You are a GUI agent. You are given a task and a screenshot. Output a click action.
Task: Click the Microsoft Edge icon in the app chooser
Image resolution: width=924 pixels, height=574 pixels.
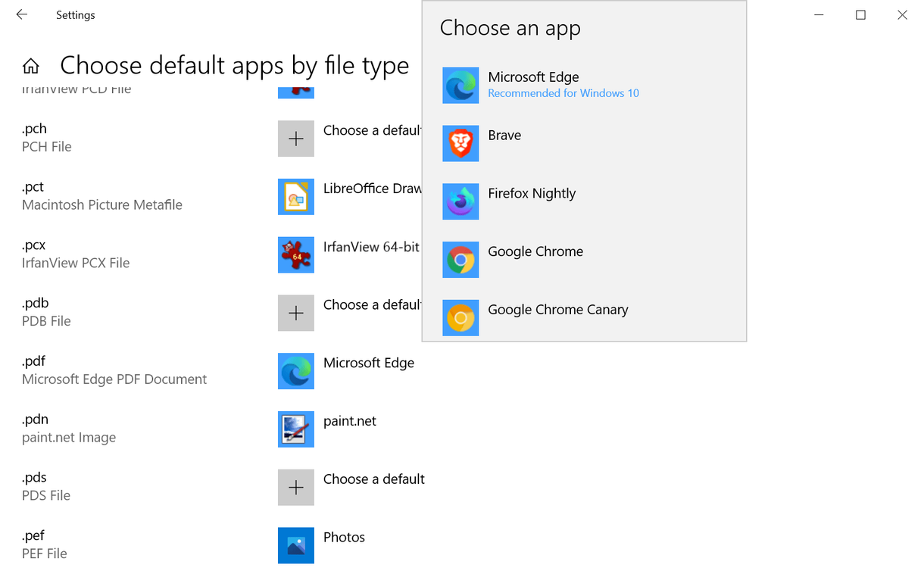point(460,85)
